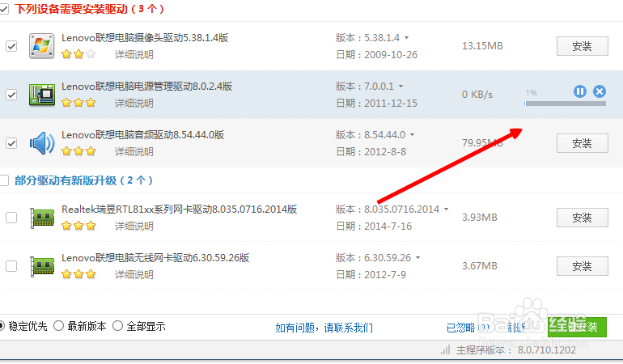Install the wireless network card driver
The width and height of the screenshot is (623, 364).
click(582, 266)
